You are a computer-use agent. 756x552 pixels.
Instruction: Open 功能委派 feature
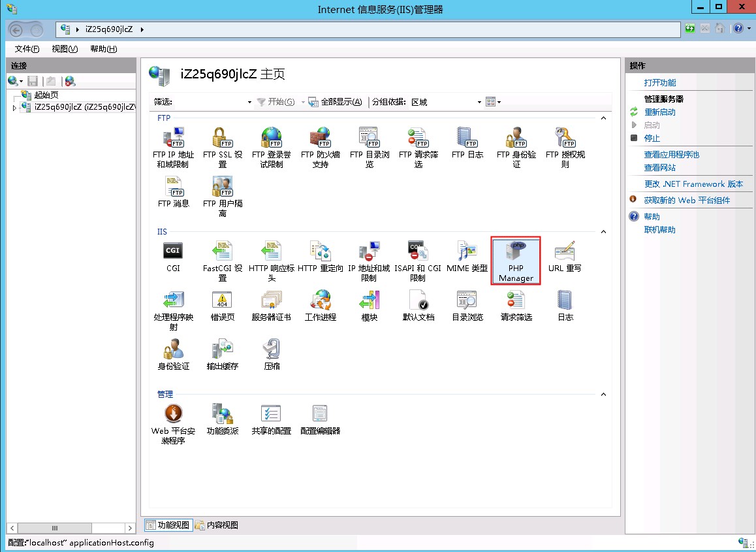(x=222, y=420)
